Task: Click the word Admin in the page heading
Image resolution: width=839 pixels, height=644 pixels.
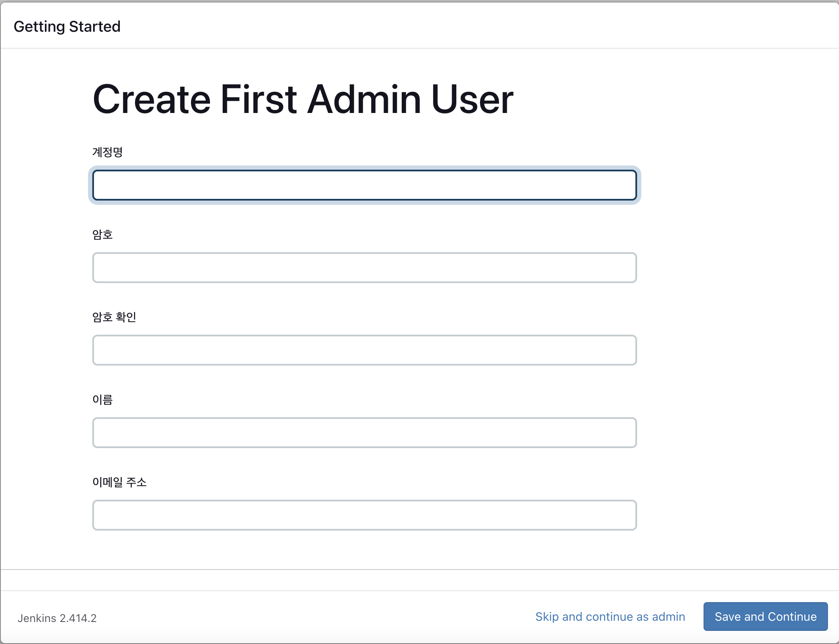Action: pyautogui.click(x=364, y=100)
